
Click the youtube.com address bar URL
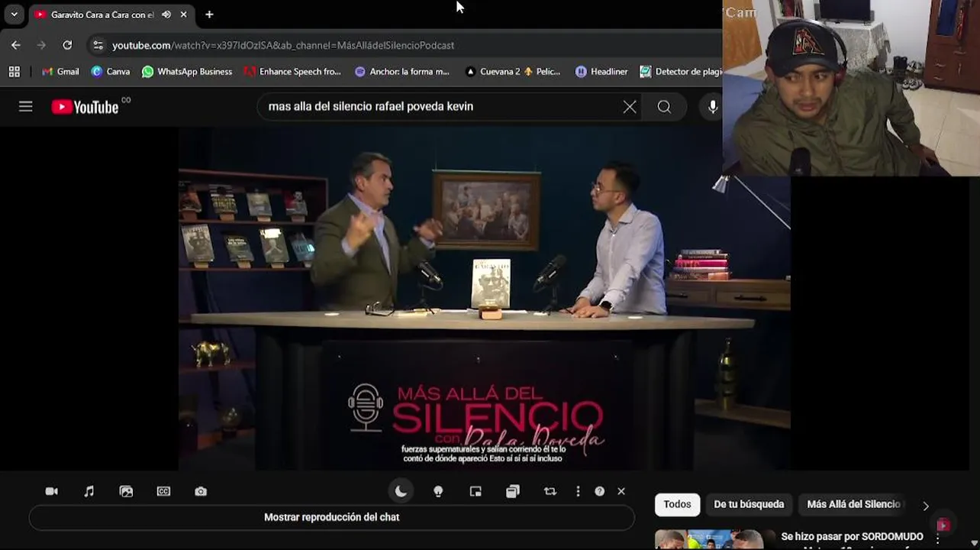coord(283,45)
